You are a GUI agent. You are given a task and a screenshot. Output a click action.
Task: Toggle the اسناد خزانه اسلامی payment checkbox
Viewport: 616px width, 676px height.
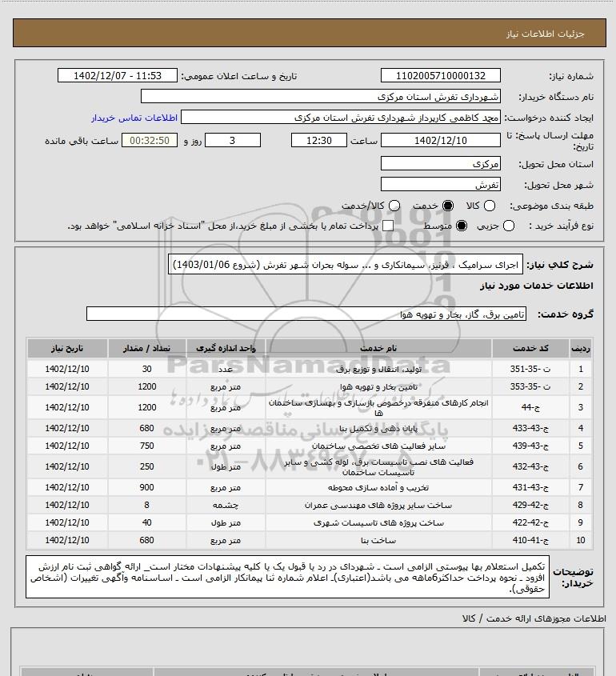(388, 226)
